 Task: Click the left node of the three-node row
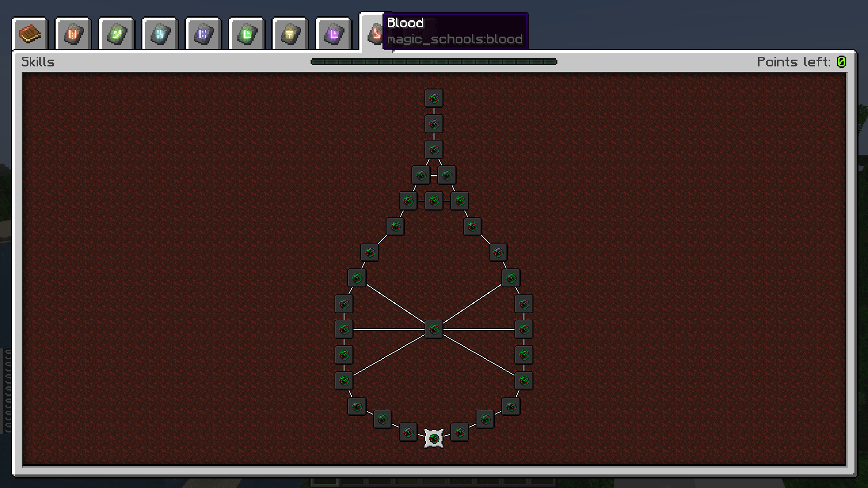point(408,201)
